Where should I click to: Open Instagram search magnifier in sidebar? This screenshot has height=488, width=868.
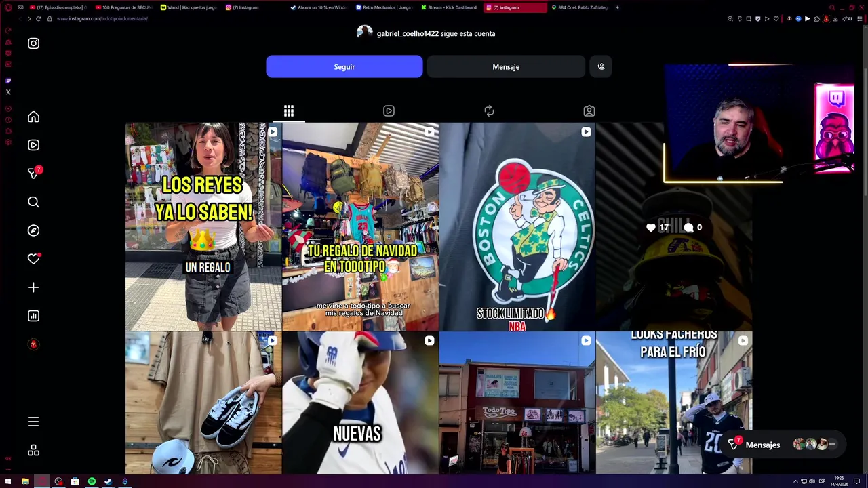33,202
